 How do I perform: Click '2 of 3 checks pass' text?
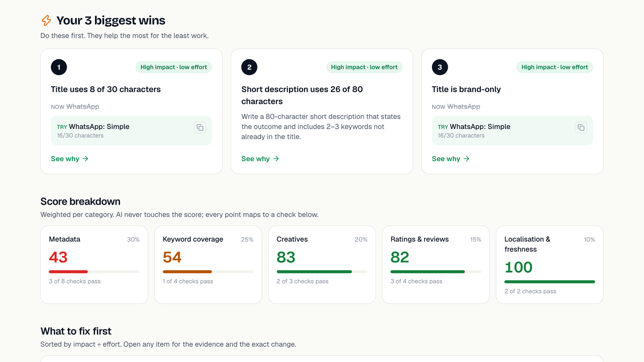click(x=303, y=281)
